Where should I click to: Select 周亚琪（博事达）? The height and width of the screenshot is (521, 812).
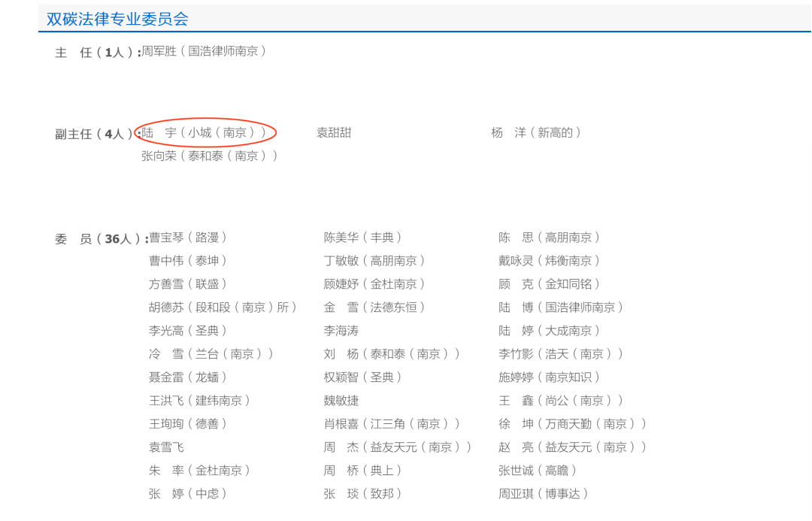[544, 494]
